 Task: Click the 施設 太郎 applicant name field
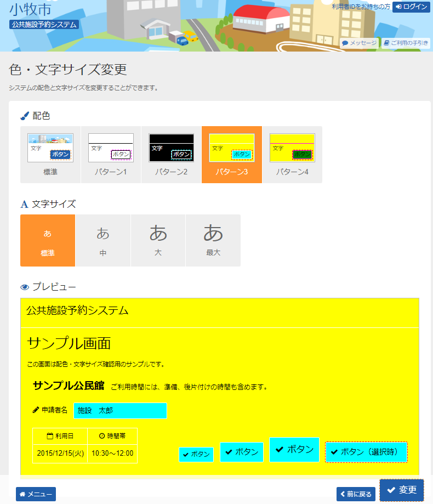120,410
